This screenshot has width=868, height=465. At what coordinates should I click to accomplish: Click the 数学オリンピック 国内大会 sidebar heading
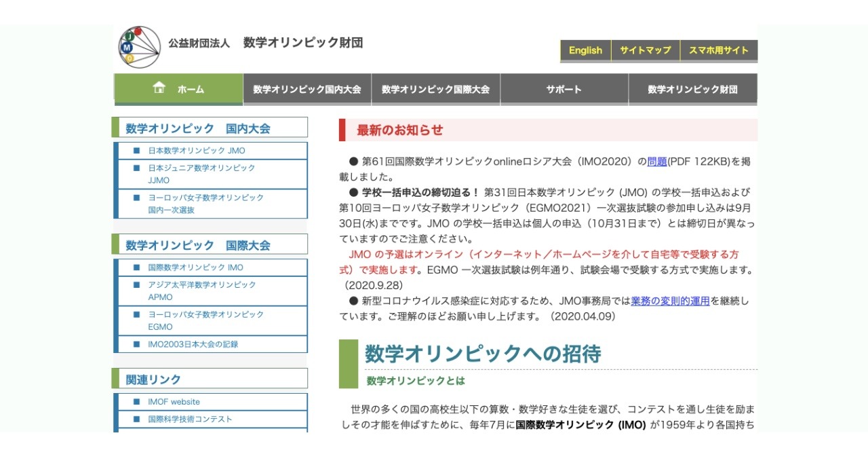210,128
